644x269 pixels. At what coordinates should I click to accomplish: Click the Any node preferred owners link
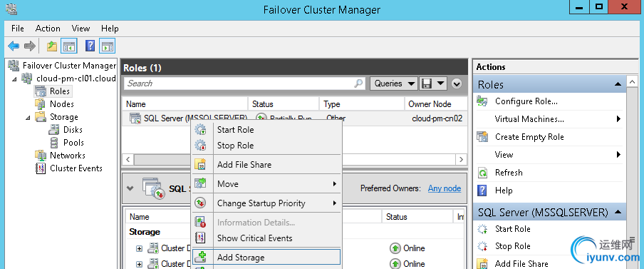click(x=445, y=188)
